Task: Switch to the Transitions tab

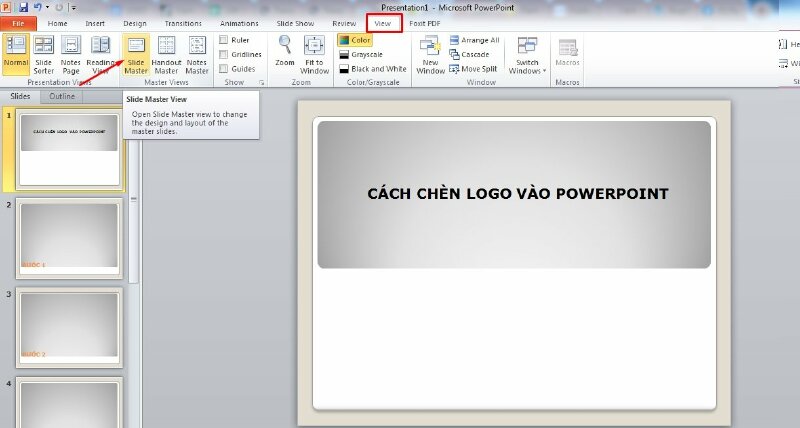Action: (183, 23)
